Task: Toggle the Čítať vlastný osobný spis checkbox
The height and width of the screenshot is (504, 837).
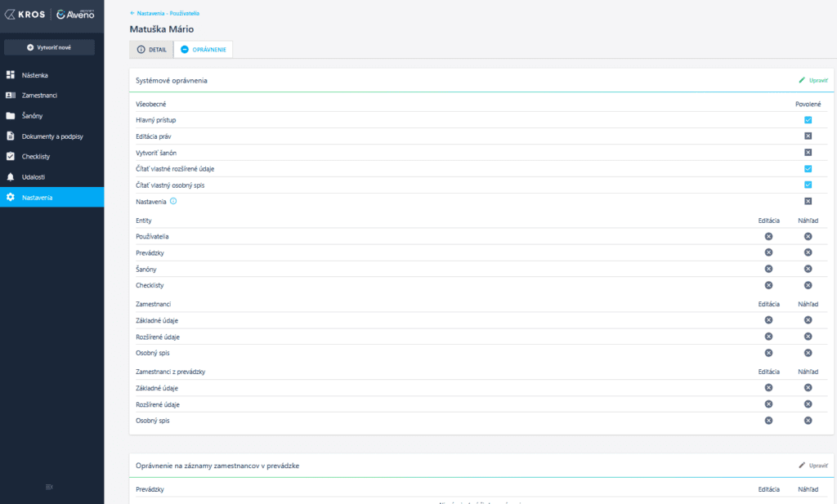Action: 808,185
